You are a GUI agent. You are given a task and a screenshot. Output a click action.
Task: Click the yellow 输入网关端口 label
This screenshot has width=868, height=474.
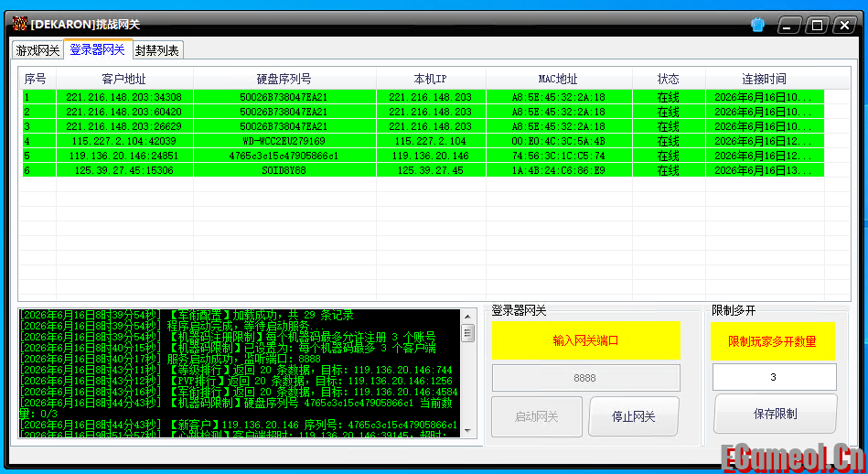tap(585, 340)
